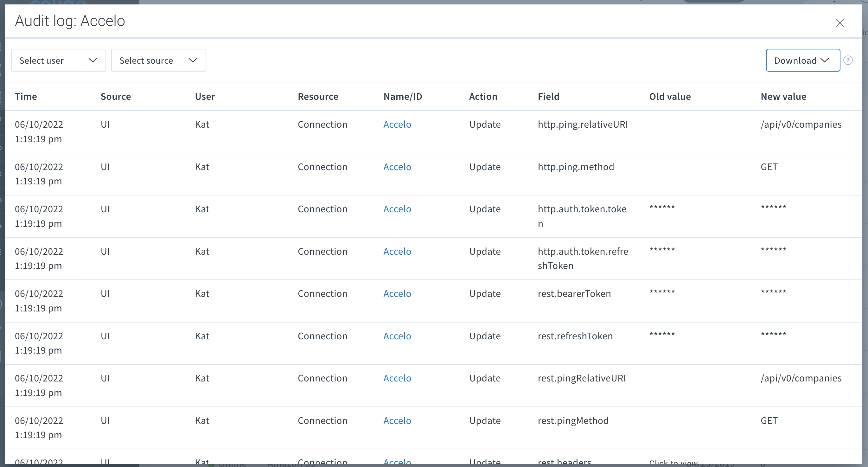868x467 pixels.
Task: Open the Select source dropdown
Action: [x=158, y=60]
